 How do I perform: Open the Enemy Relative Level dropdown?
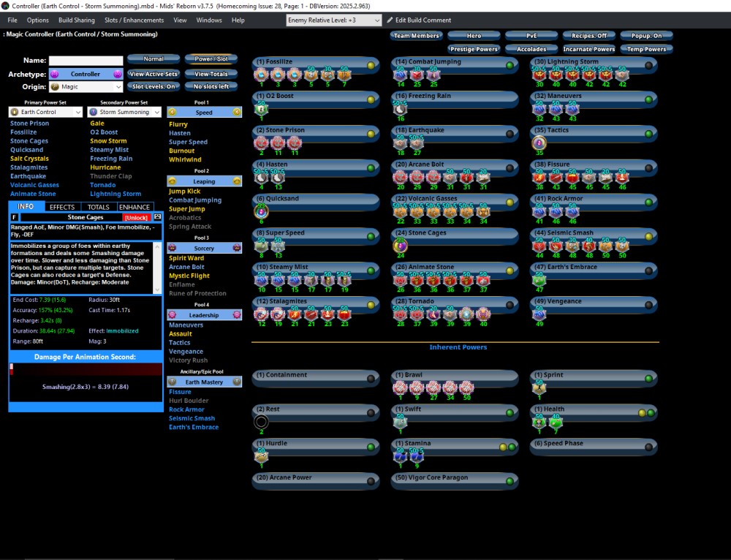(x=333, y=20)
